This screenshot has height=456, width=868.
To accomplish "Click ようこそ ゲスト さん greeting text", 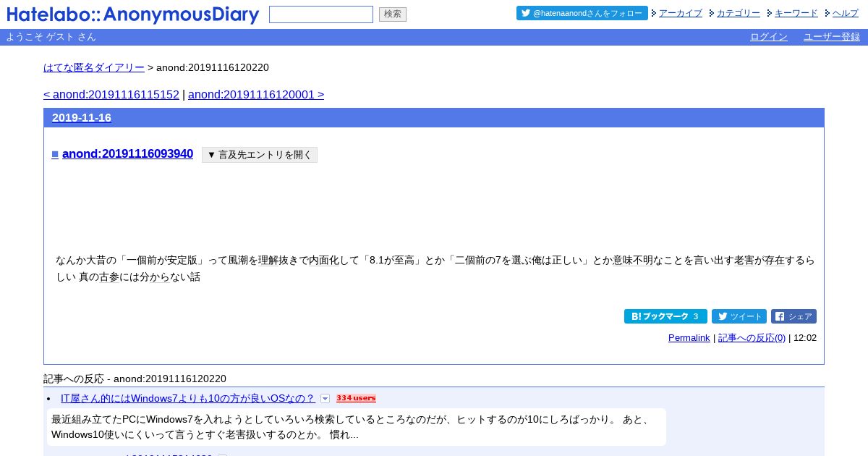I will point(51,37).
